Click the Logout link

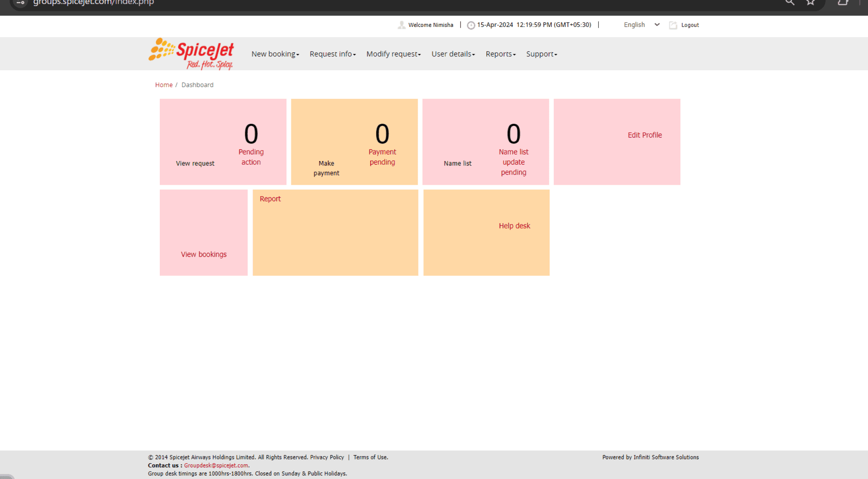coord(690,25)
